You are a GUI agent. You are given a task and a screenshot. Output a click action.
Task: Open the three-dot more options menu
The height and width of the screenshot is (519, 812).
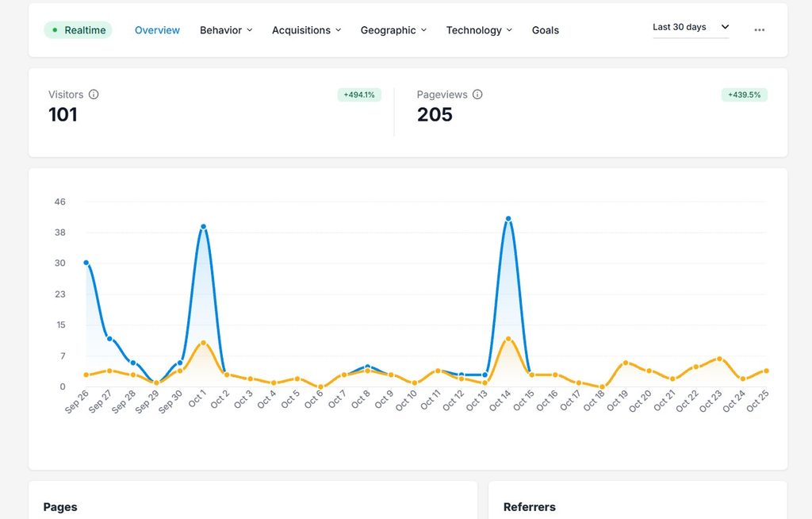pos(759,30)
